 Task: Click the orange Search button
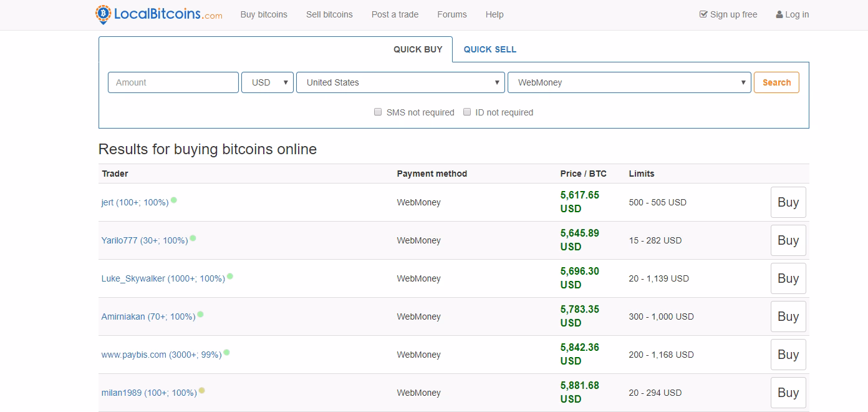tap(776, 82)
